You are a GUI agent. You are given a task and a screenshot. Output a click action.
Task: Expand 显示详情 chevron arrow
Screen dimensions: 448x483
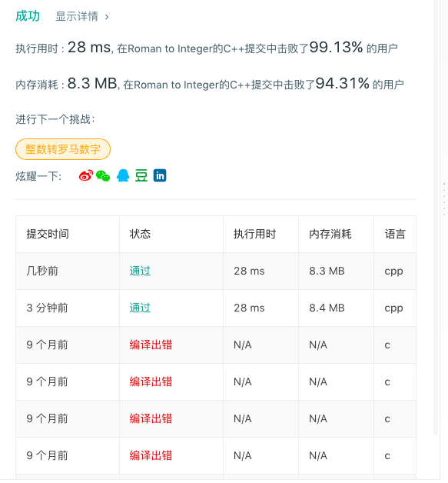click(107, 17)
